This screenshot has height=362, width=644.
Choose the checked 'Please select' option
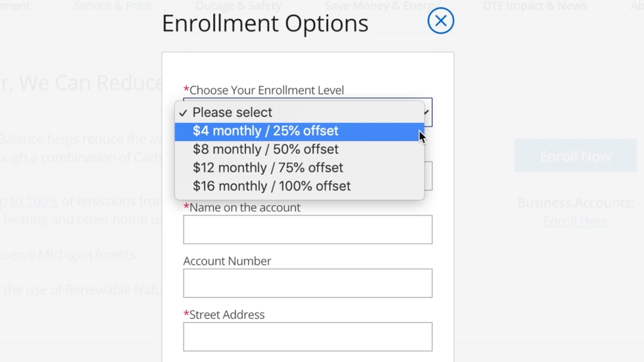coord(232,113)
